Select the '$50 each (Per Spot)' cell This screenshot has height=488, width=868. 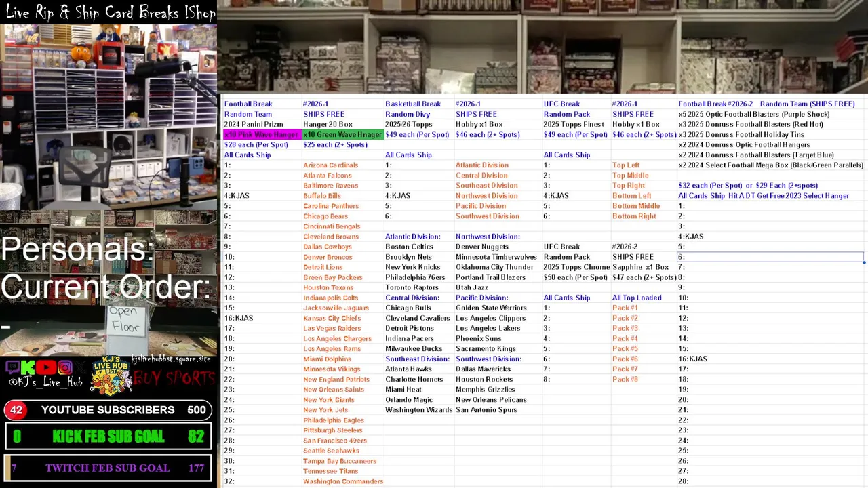tap(576, 277)
